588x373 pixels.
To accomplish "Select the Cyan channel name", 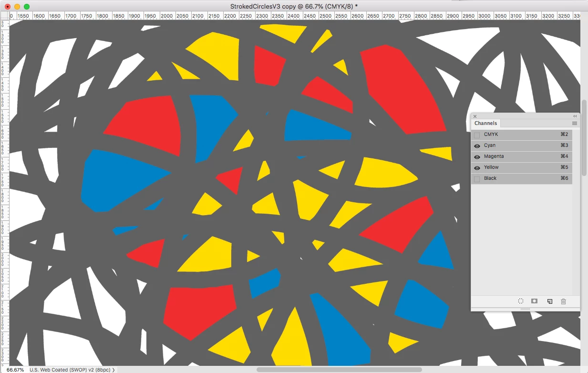I will [x=490, y=145].
